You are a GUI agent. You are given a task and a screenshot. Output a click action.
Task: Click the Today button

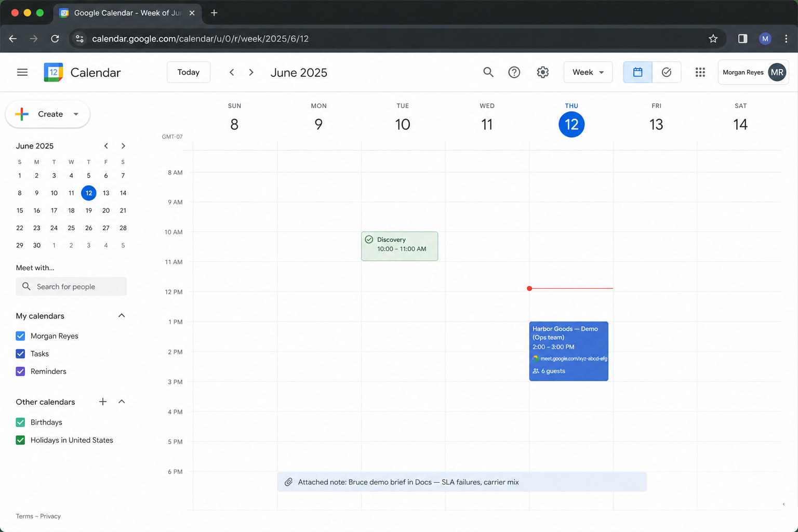pyautogui.click(x=189, y=72)
